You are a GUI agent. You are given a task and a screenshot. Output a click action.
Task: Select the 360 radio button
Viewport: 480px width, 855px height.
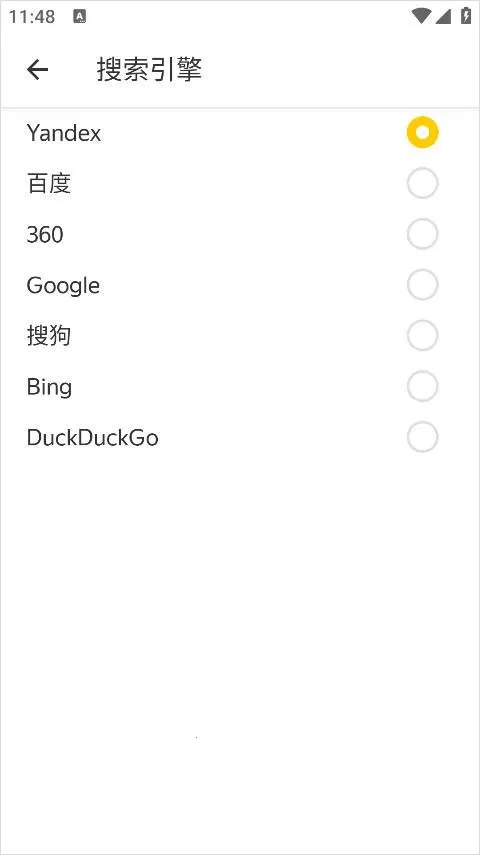pyautogui.click(x=422, y=234)
